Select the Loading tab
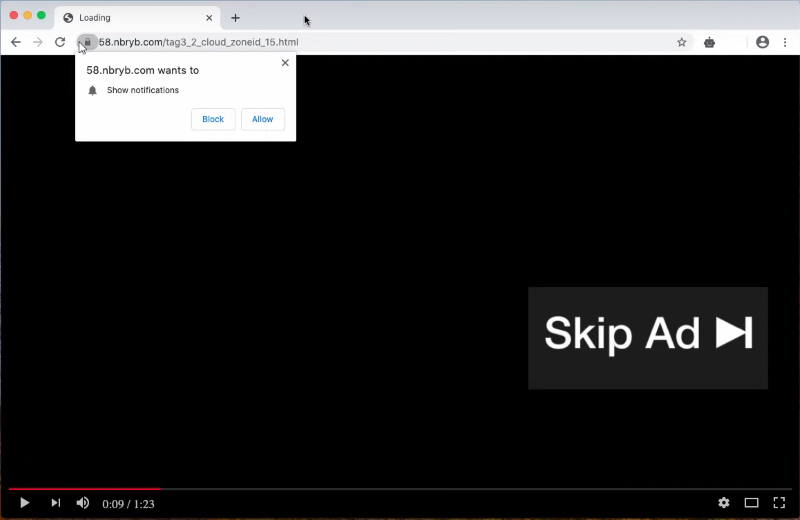Image resolution: width=800 pixels, height=520 pixels. pyautogui.click(x=130, y=18)
